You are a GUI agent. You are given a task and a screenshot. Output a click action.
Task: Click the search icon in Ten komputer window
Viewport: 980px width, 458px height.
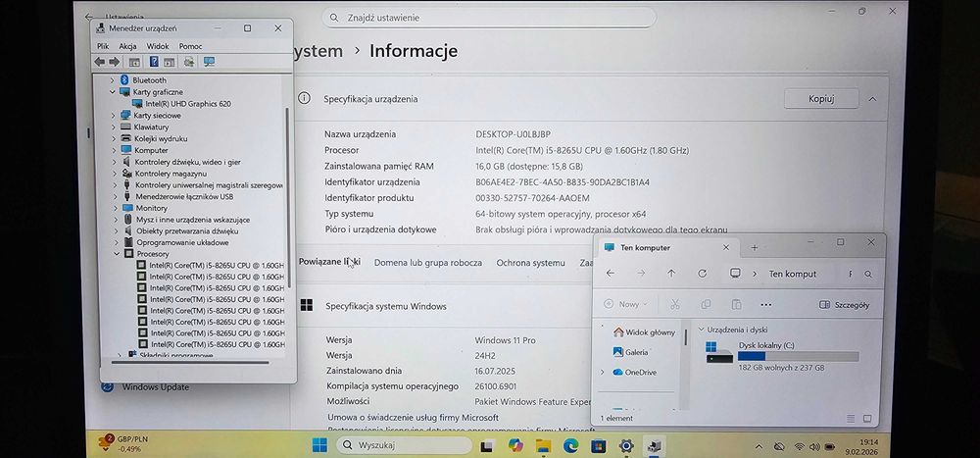[x=868, y=274]
